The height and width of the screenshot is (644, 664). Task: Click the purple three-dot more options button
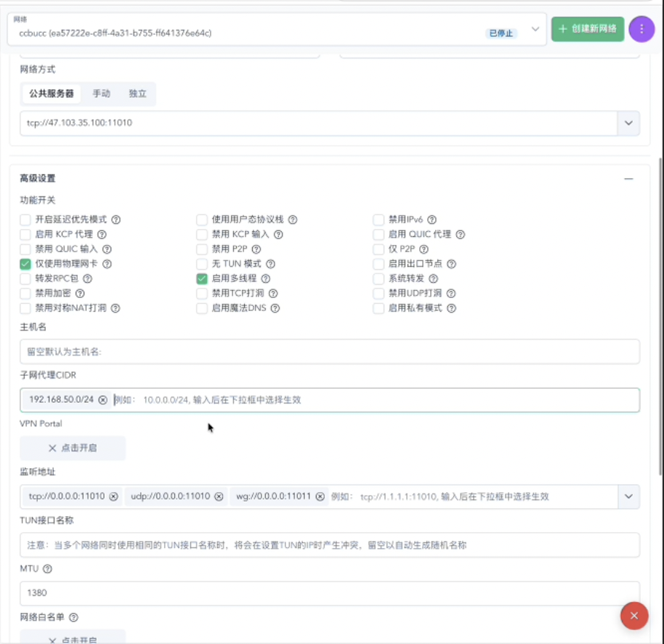pyautogui.click(x=641, y=29)
